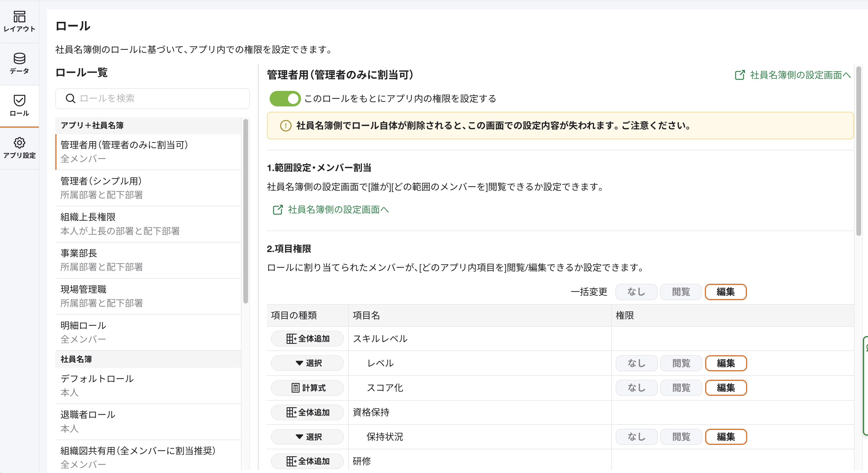Click top-right external link icon to 社員名簿側の設定画面
Screen dimensions: 868x473
739,75
